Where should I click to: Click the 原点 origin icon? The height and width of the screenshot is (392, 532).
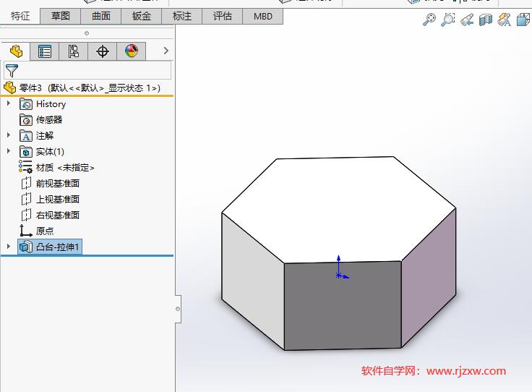pyautogui.click(x=26, y=231)
